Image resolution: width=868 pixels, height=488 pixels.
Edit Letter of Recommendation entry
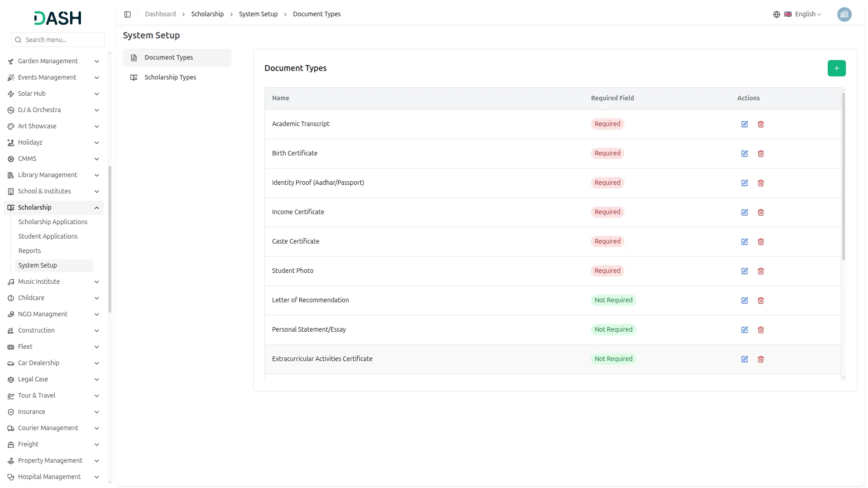coord(744,300)
